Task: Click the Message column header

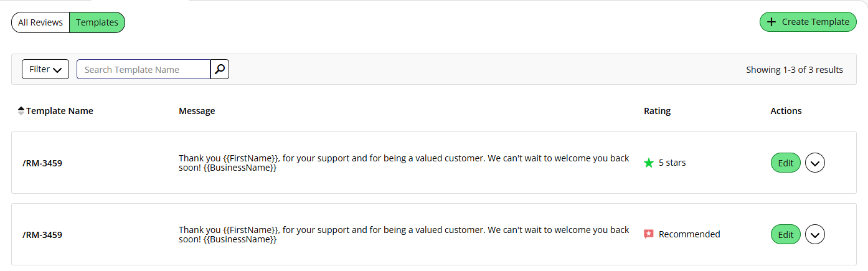Action: (197, 111)
